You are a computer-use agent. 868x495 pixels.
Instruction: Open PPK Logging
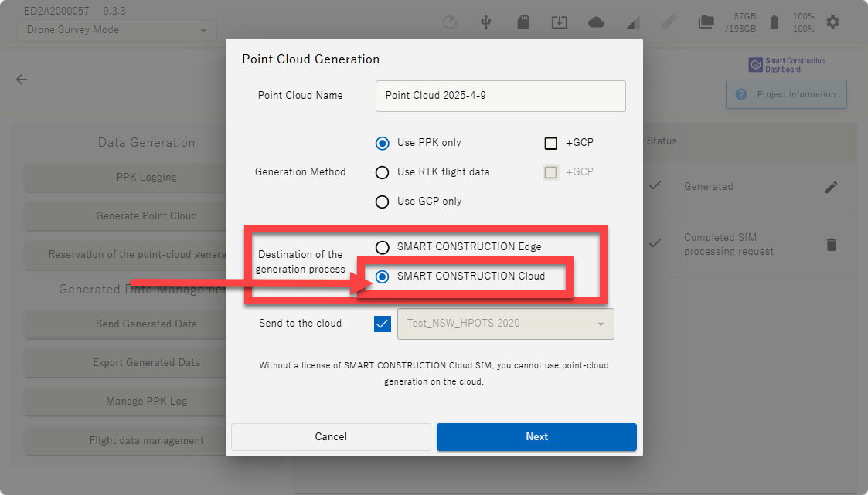coord(126,178)
